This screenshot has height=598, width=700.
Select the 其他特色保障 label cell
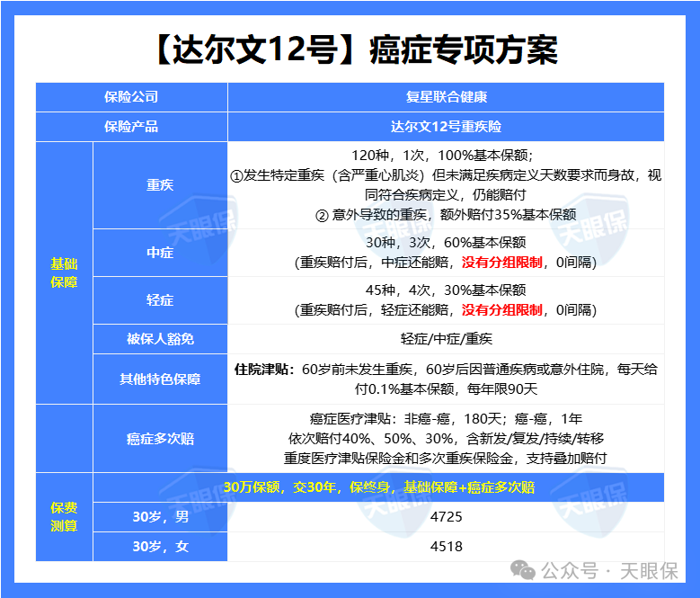click(x=160, y=379)
